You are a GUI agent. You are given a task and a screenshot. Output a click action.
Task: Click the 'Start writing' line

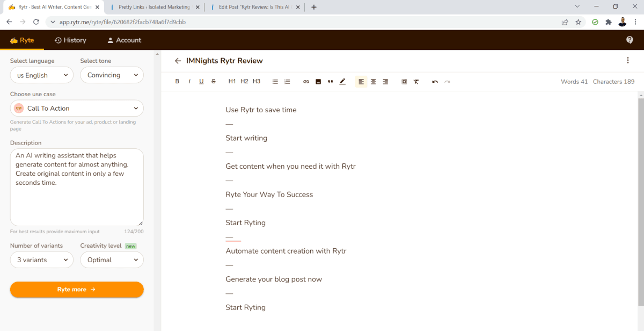pos(246,138)
